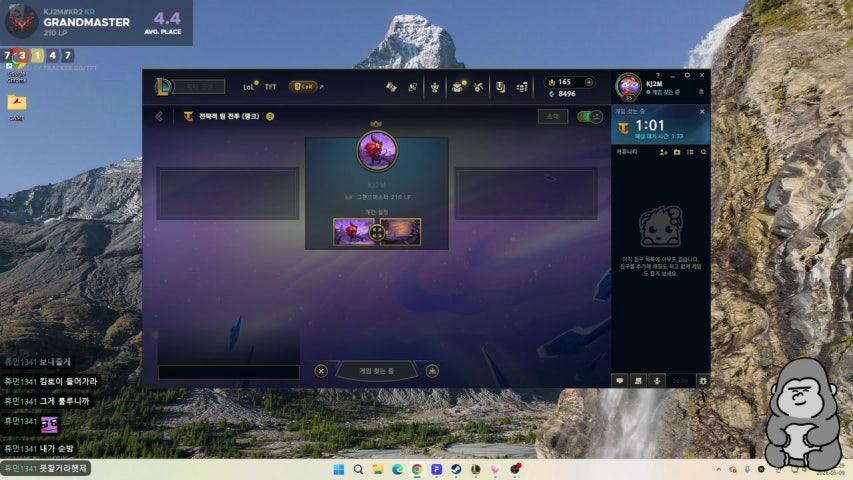The height and width of the screenshot is (480, 853).
Task: Toggle the open party switch
Action: tap(589, 116)
